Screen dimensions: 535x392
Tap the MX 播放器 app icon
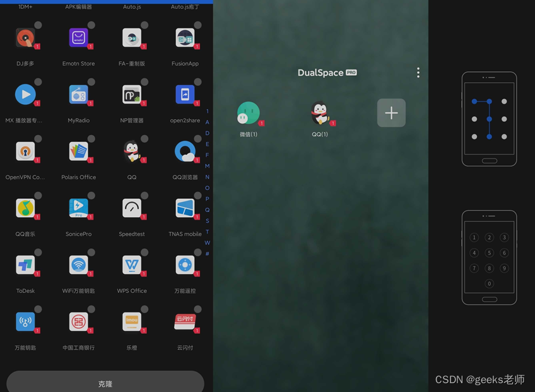25,94
